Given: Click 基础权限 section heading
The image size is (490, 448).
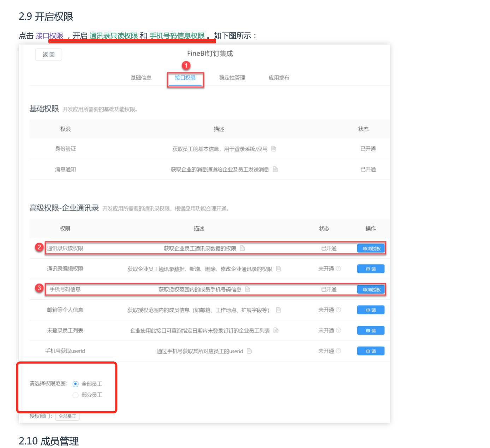Looking at the screenshot, I should click(44, 109).
